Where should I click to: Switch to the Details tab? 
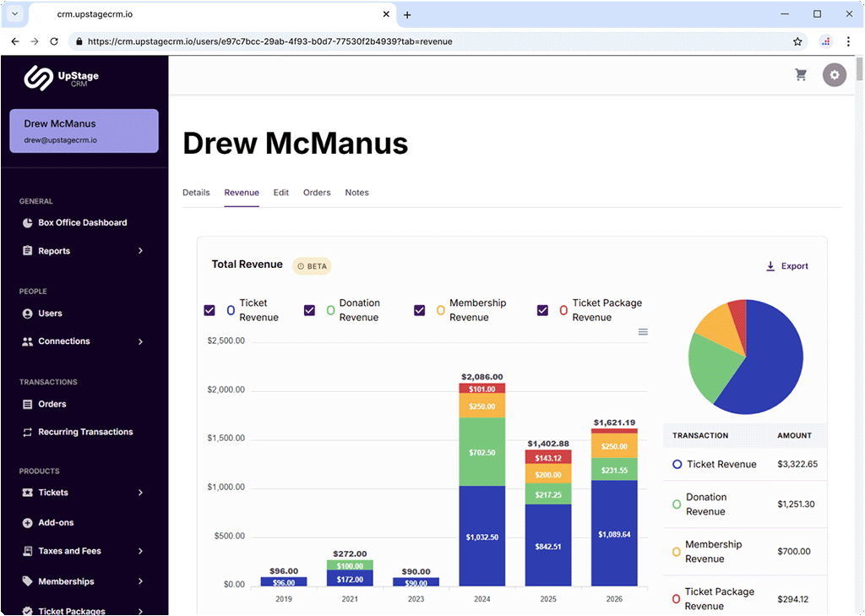pyautogui.click(x=196, y=193)
